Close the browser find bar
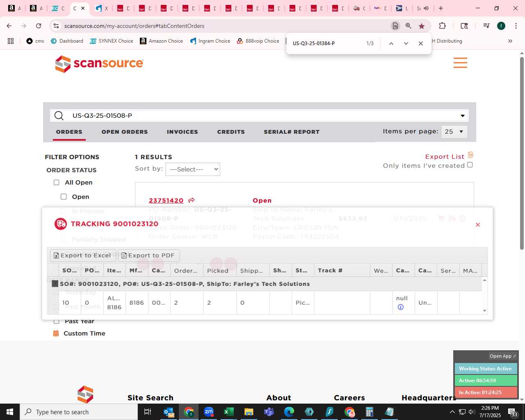This screenshot has height=420, width=525. (420, 43)
